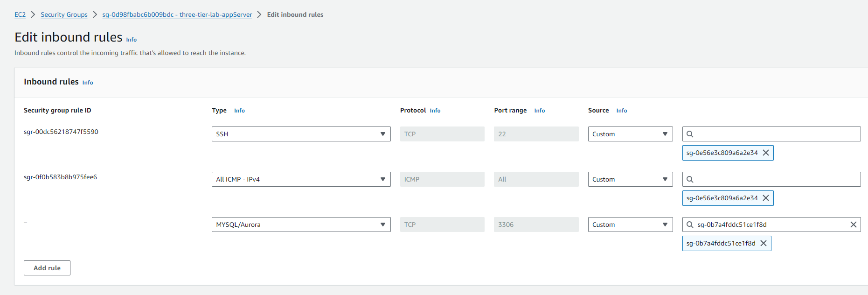Click Info link beside Port range header

tap(539, 111)
